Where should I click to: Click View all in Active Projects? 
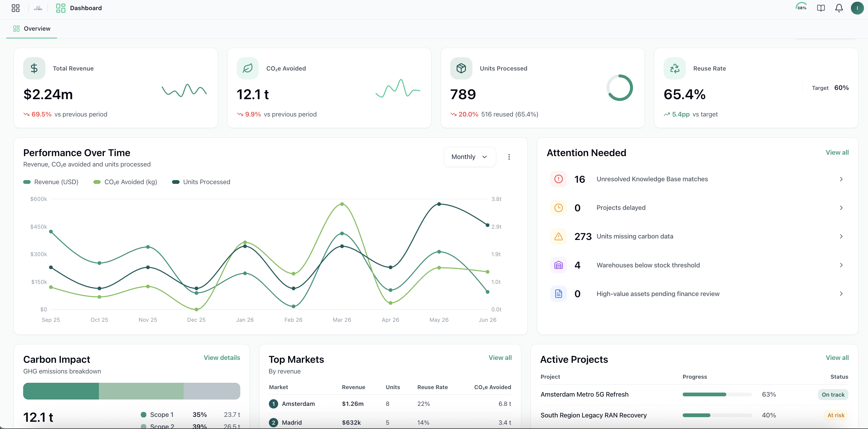[837, 358]
